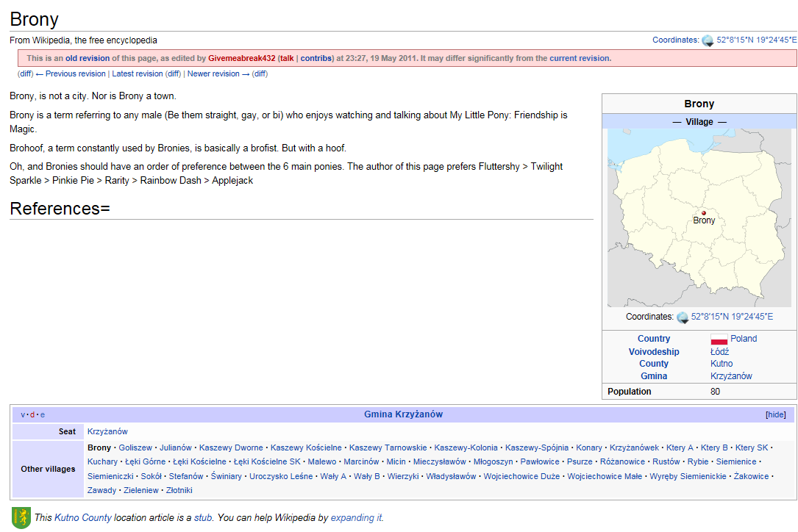Go to Newer revision
The width and height of the screenshot is (798, 532).
point(218,73)
